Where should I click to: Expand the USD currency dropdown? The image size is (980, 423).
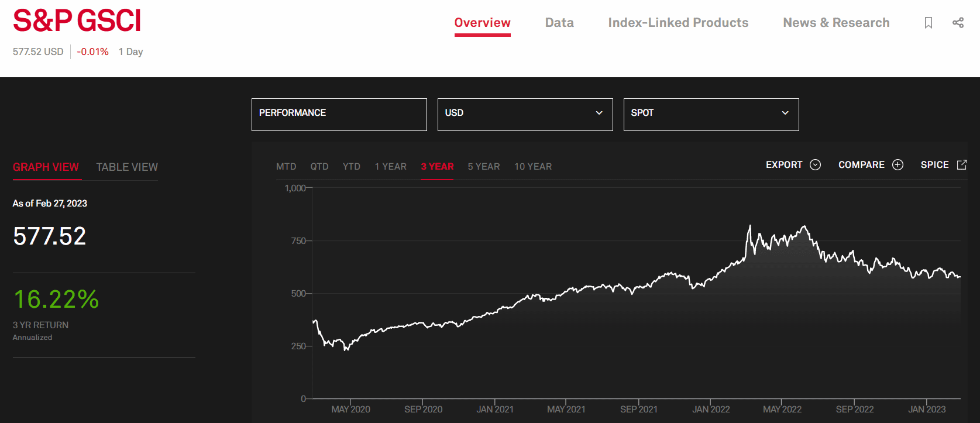tap(525, 115)
